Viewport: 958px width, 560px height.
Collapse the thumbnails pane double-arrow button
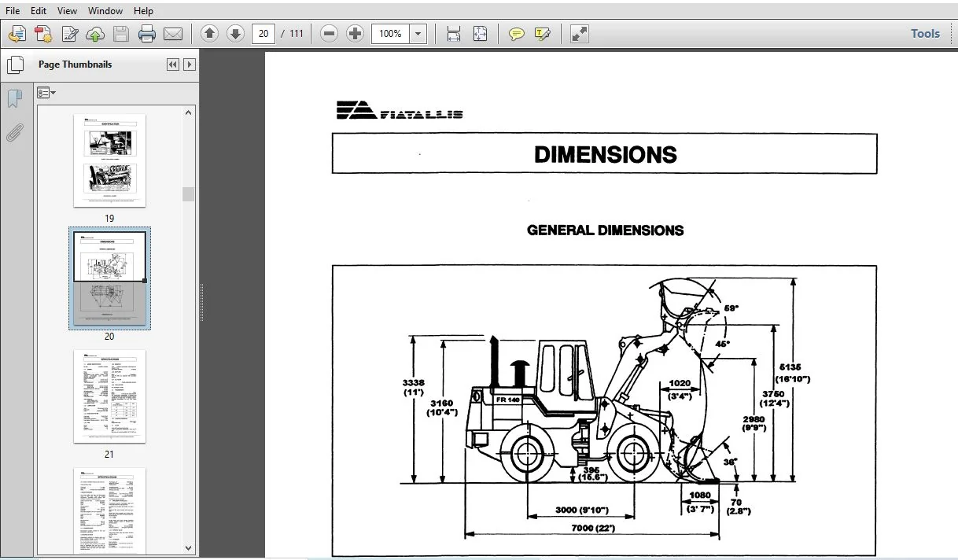point(173,64)
